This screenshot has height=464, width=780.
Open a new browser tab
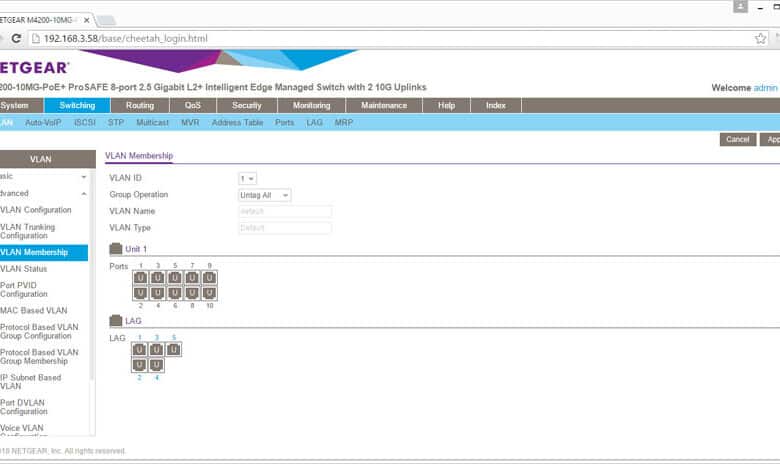pos(106,20)
